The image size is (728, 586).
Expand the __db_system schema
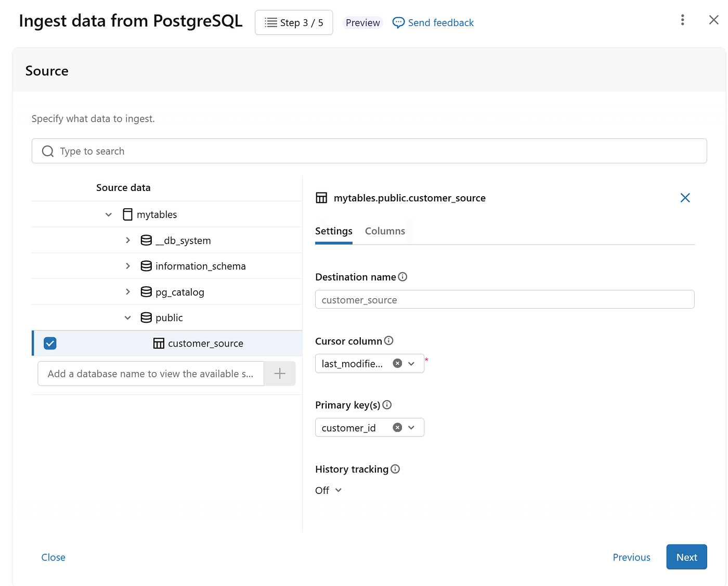128,240
